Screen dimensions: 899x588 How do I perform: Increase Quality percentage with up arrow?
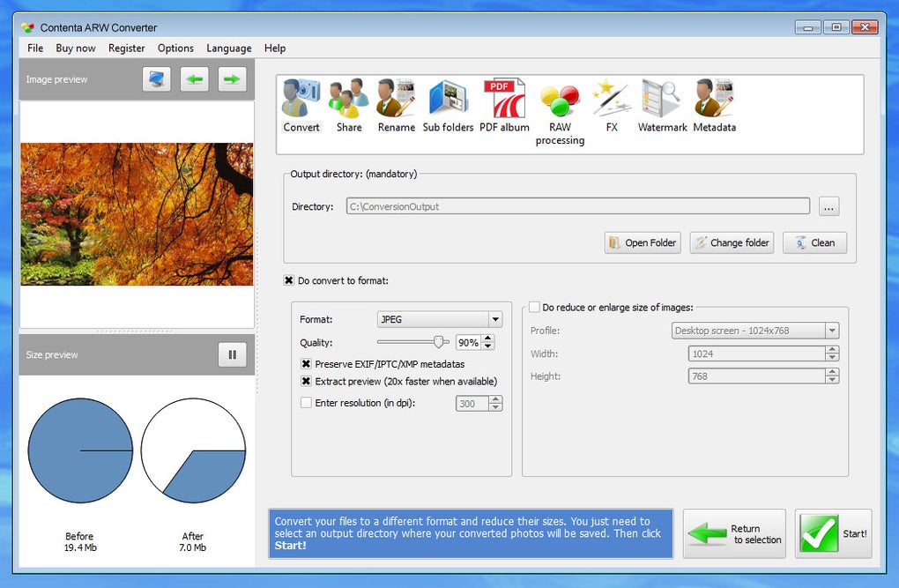[488, 339]
